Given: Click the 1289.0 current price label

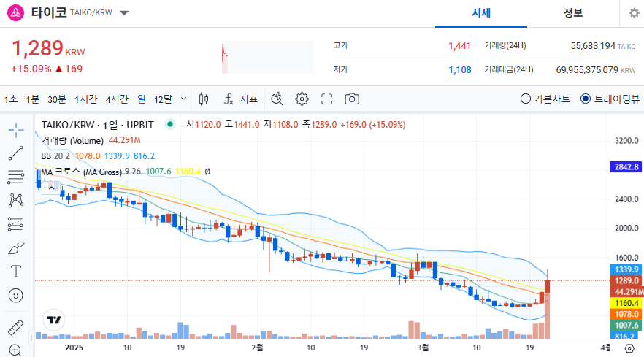Looking at the screenshot, I should point(626,280).
